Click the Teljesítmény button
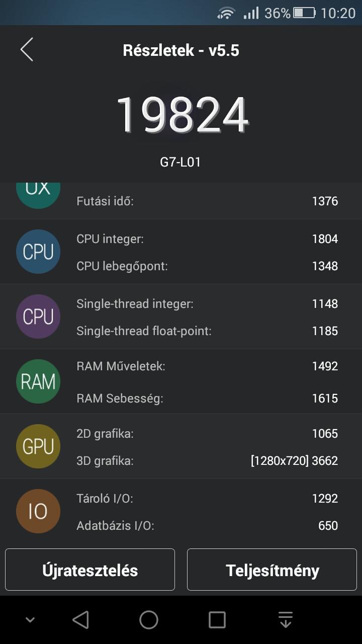Image resolution: width=362 pixels, height=644 pixels. pyautogui.click(x=272, y=570)
